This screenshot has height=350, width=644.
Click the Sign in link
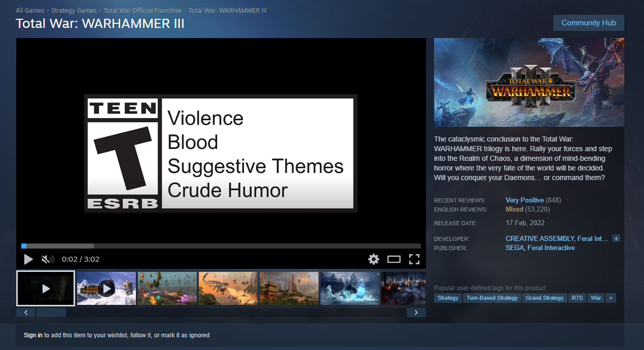click(x=33, y=335)
